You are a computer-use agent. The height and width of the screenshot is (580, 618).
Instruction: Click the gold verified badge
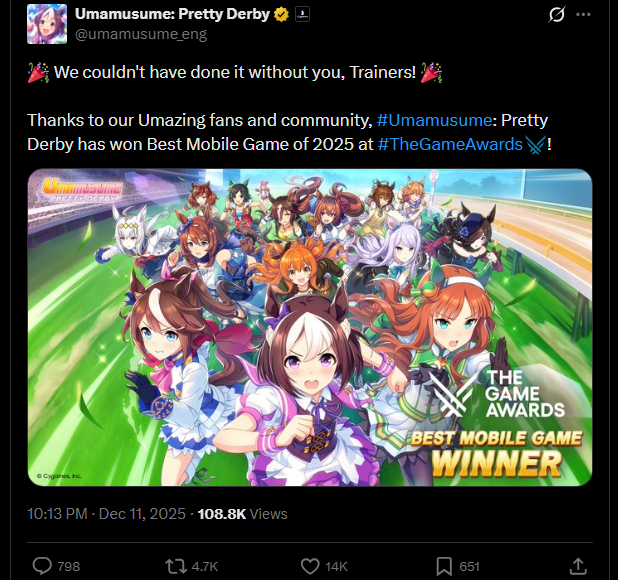[281, 15]
